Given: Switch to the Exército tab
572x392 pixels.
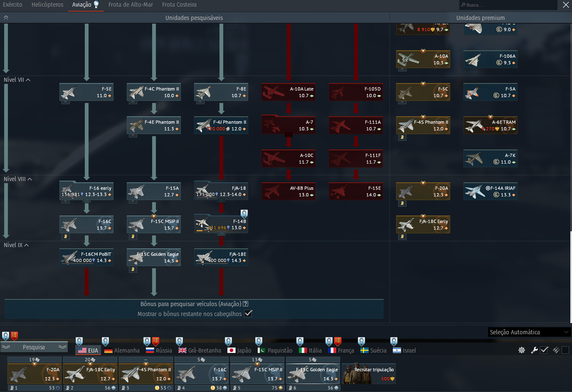Looking at the screenshot, I should click(12, 5).
